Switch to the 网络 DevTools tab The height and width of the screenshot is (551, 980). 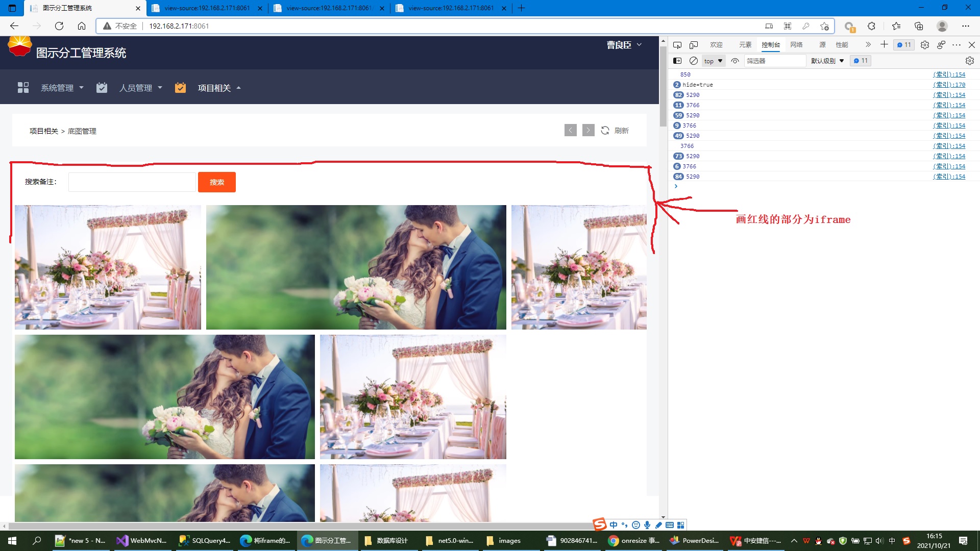click(x=796, y=45)
